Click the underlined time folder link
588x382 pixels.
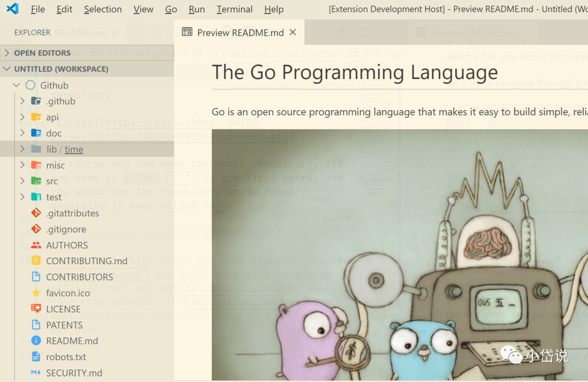pyautogui.click(x=74, y=149)
